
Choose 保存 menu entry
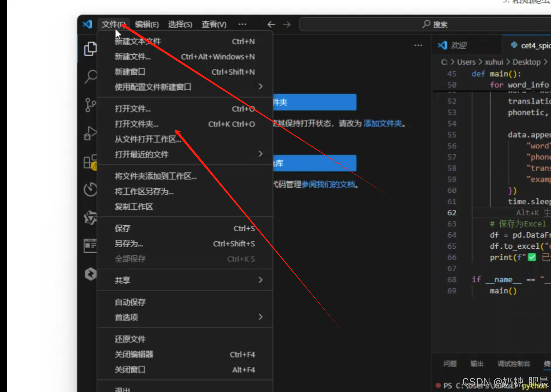185,228
